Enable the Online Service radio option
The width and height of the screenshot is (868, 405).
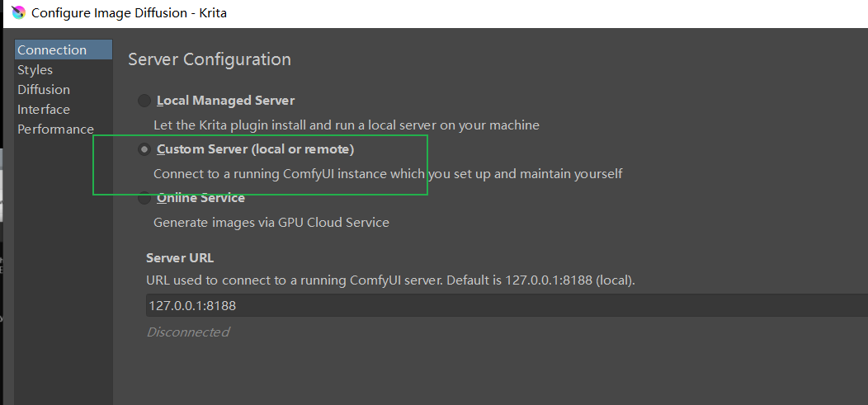[x=144, y=198]
